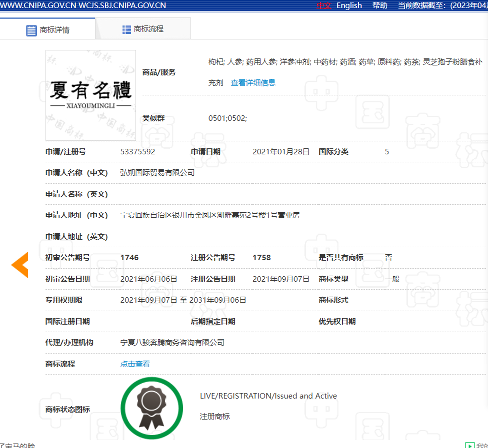Click the 商标流程 tab list icon

(x=126, y=29)
